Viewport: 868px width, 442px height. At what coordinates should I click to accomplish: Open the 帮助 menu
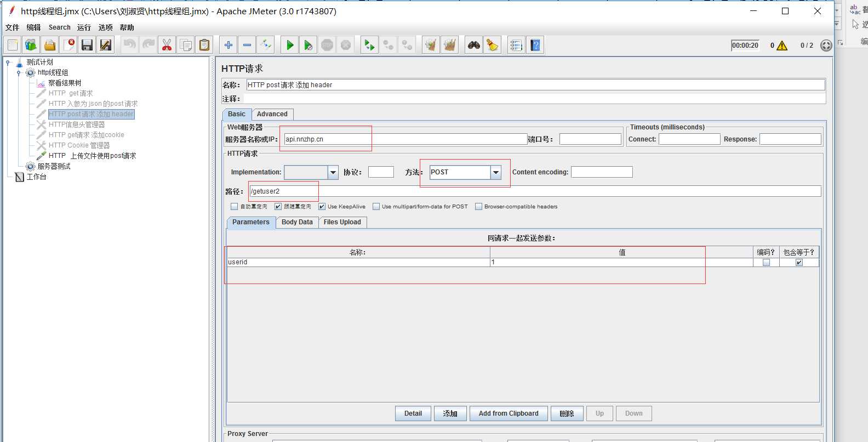(127, 27)
